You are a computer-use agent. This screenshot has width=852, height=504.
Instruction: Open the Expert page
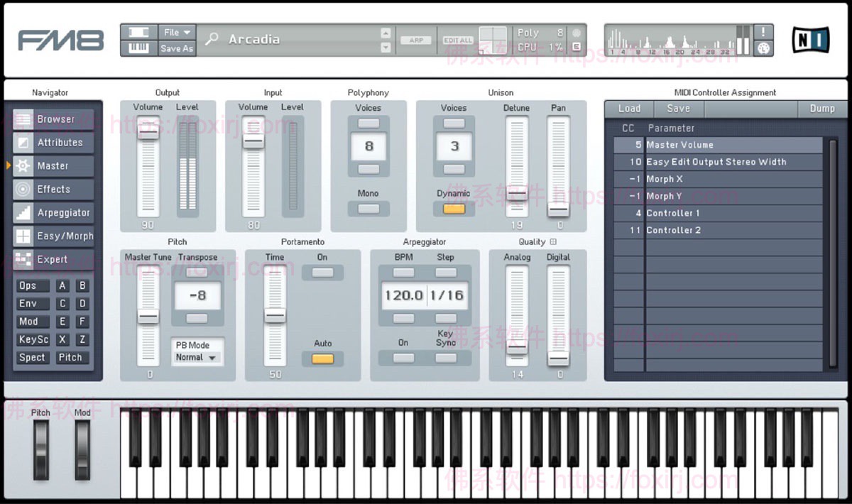[52, 259]
